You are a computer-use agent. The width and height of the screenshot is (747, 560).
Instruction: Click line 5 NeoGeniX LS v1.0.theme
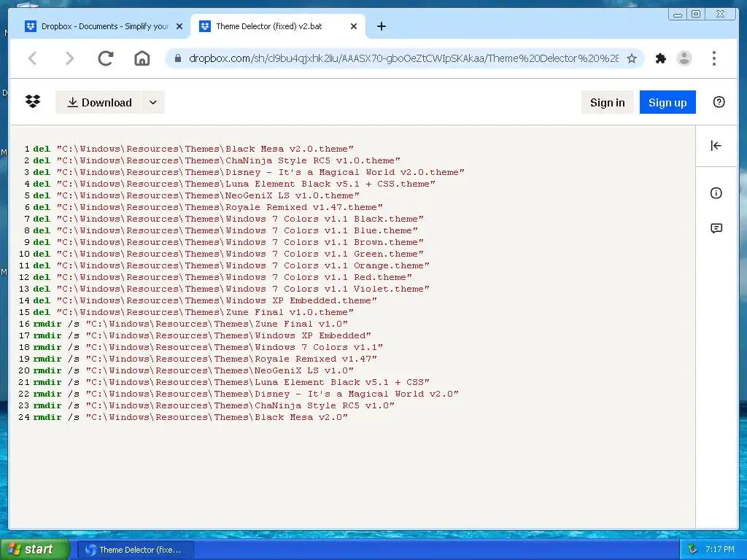[x=196, y=195]
